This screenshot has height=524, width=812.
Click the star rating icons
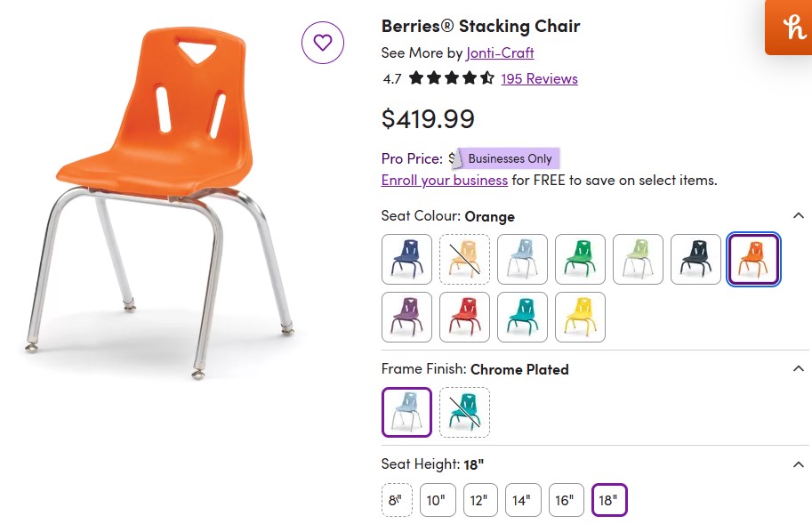(451, 78)
